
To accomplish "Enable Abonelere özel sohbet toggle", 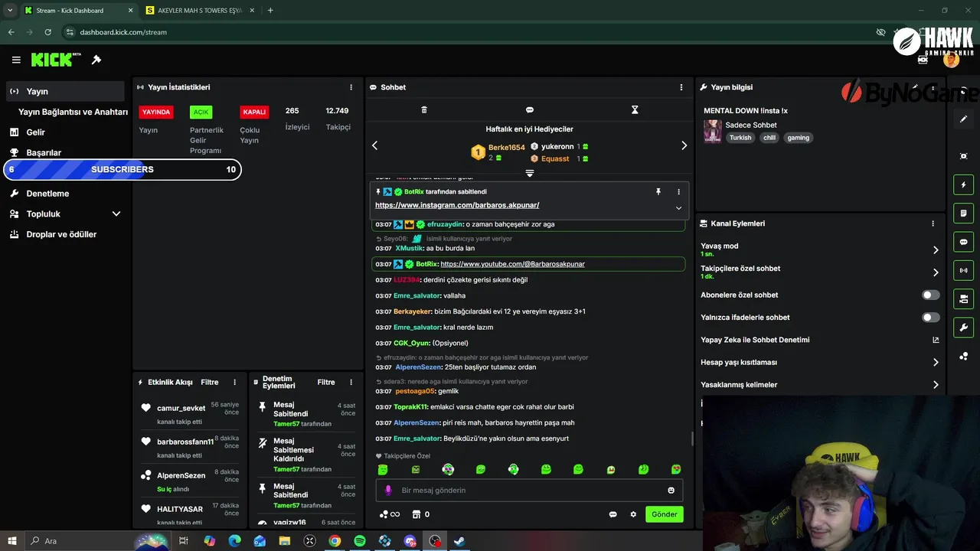I will click(931, 295).
